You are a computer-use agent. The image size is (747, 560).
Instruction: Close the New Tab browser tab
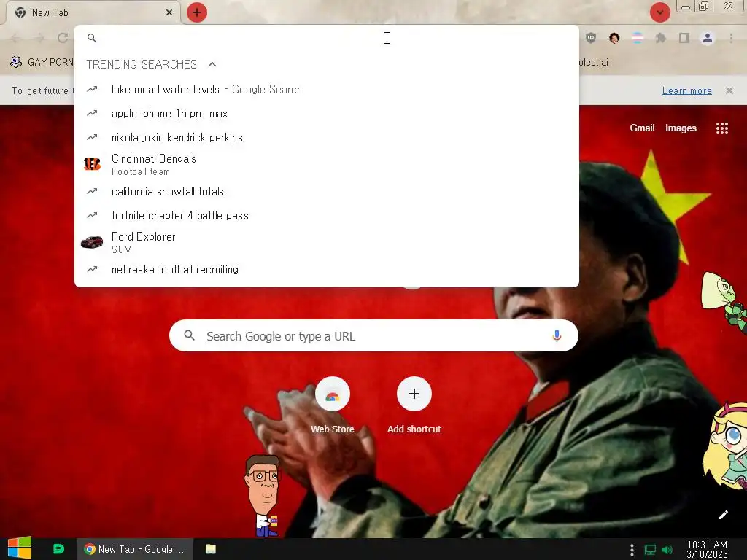[169, 12]
